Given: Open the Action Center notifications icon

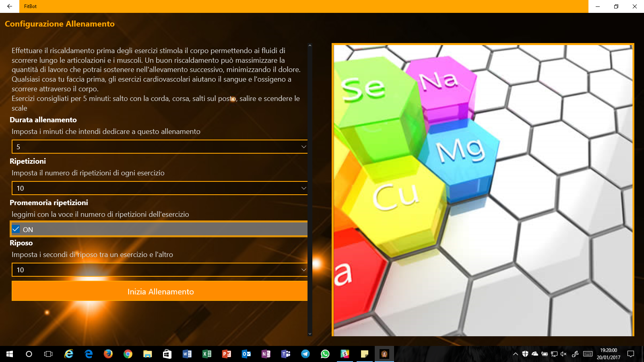Looking at the screenshot, I should pos(631,354).
